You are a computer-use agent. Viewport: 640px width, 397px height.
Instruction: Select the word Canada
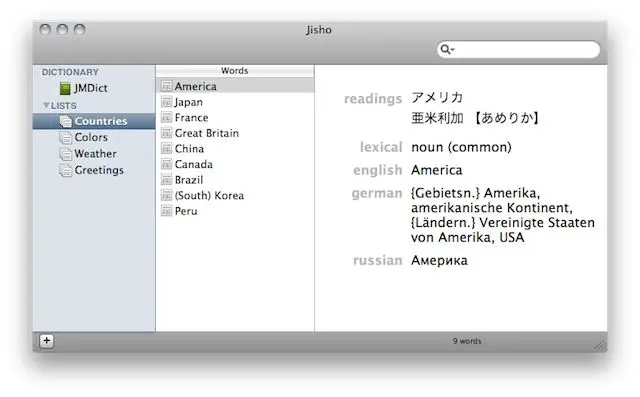click(235, 164)
